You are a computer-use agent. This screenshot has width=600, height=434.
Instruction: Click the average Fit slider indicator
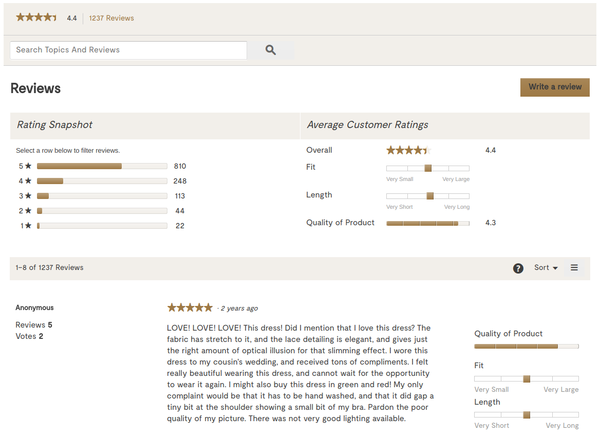pos(428,168)
